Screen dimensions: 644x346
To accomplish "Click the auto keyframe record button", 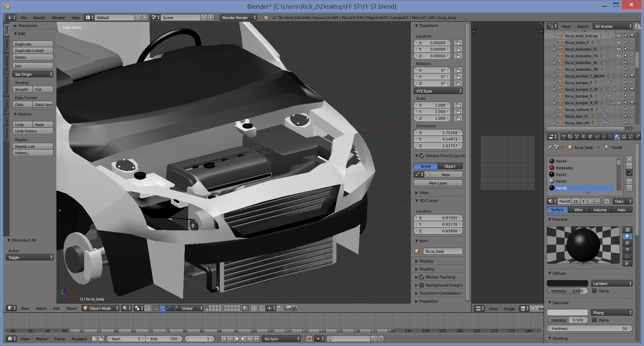I will (309, 339).
